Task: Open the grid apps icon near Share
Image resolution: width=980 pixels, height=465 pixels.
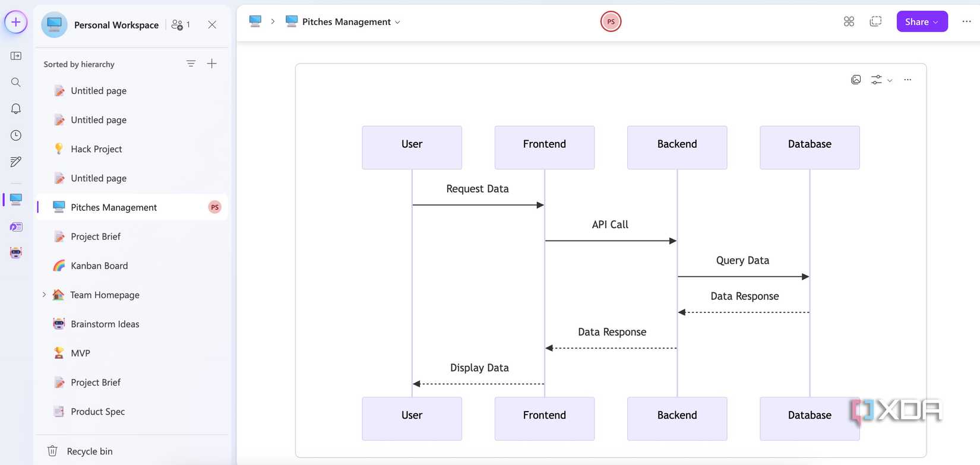Action: (849, 22)
